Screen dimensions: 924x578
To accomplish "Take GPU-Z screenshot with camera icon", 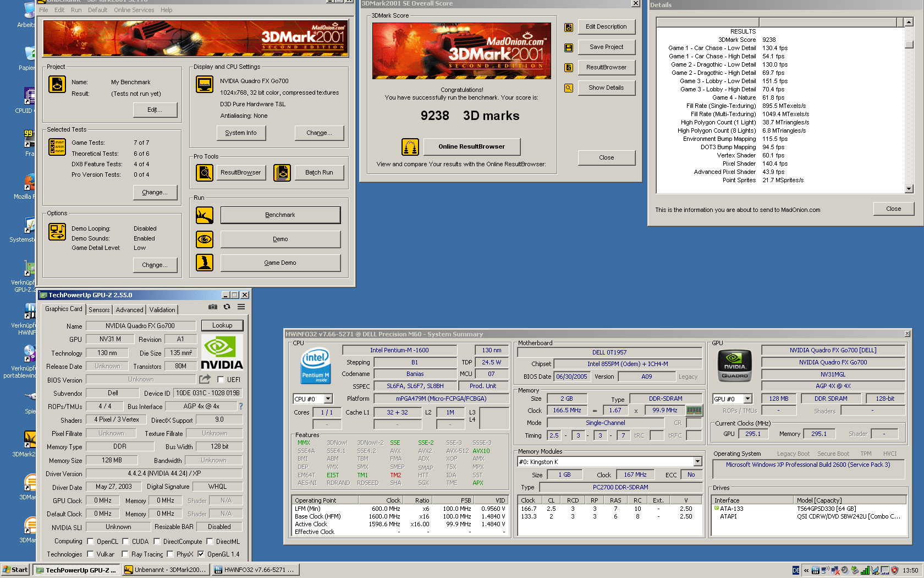I will 213,307.
